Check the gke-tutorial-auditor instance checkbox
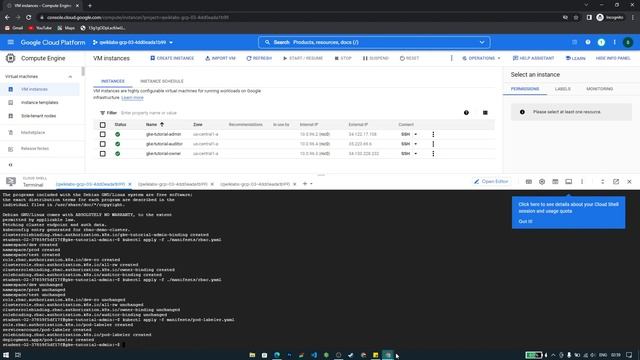 (x=102, y=144)
